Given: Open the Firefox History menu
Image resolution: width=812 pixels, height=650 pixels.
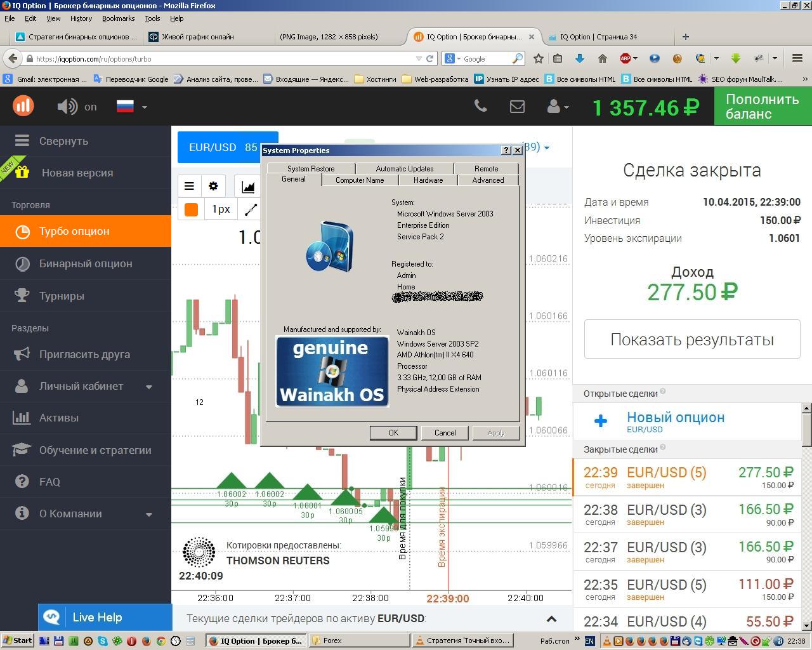Looking at the screenshot, I should (x=81, y=18).
